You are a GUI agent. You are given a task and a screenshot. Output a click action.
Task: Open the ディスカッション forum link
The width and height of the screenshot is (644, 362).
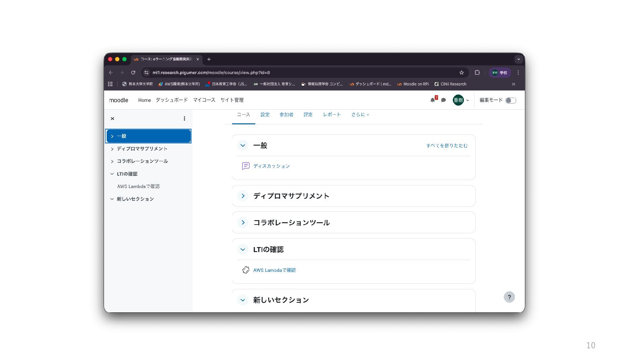click(271, 166)
